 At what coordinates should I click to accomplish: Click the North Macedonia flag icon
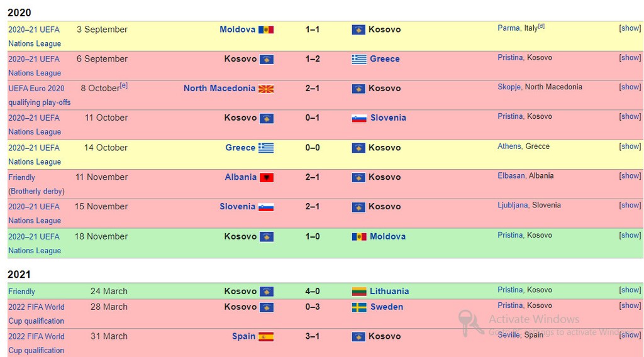tap(266, 89)
